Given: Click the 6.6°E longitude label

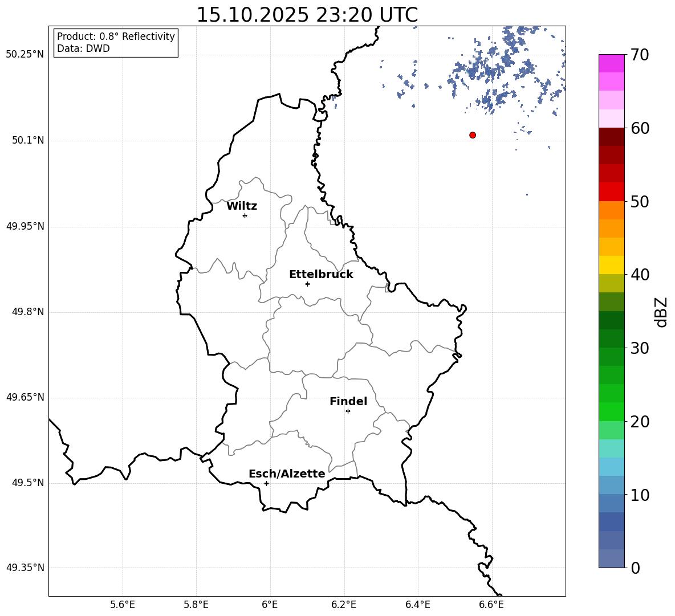Looking at the screenshot, I should tap(491, 605).
